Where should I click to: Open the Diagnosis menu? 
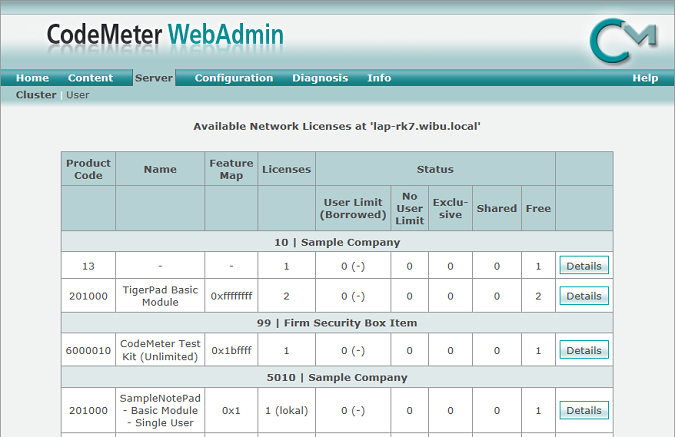pyautogui.click(x=320, y=78)
